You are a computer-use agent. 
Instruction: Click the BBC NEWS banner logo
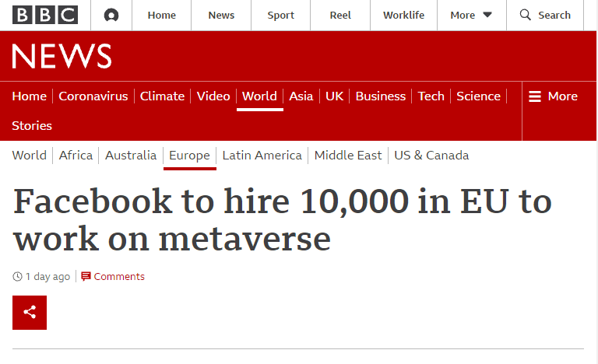pyautogui.click(x=62, y=56)
